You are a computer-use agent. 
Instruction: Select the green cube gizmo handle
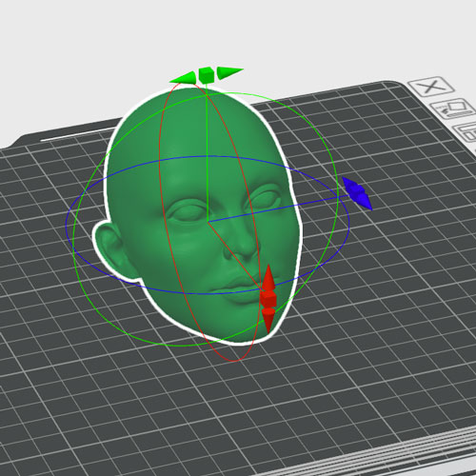pyautogui.click(x=206, y=75)
